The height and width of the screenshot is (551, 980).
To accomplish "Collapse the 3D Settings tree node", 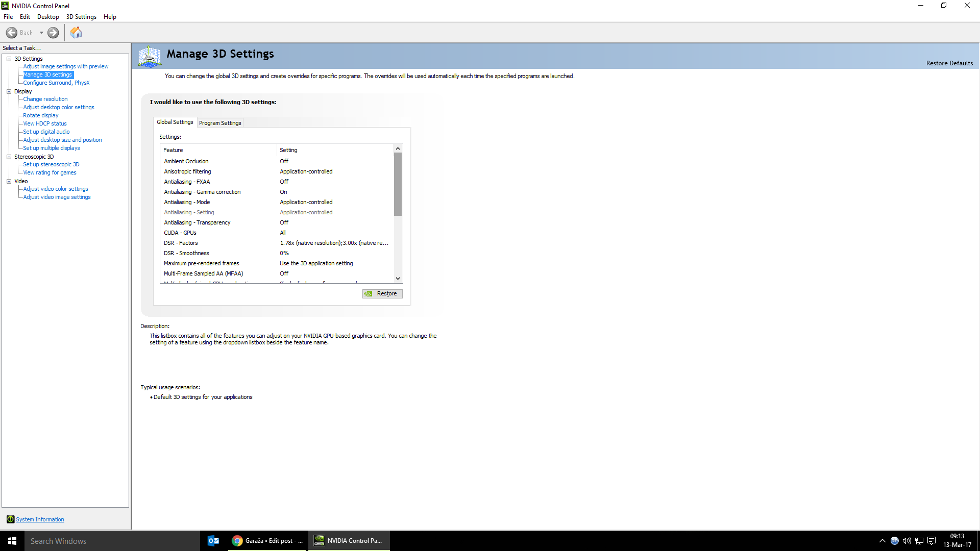I will point(9,59).
